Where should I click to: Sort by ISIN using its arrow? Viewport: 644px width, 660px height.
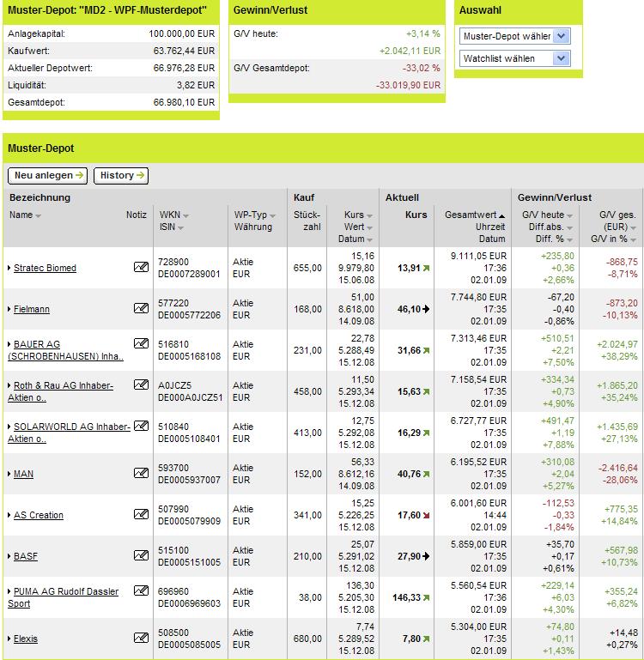(180, 228)
